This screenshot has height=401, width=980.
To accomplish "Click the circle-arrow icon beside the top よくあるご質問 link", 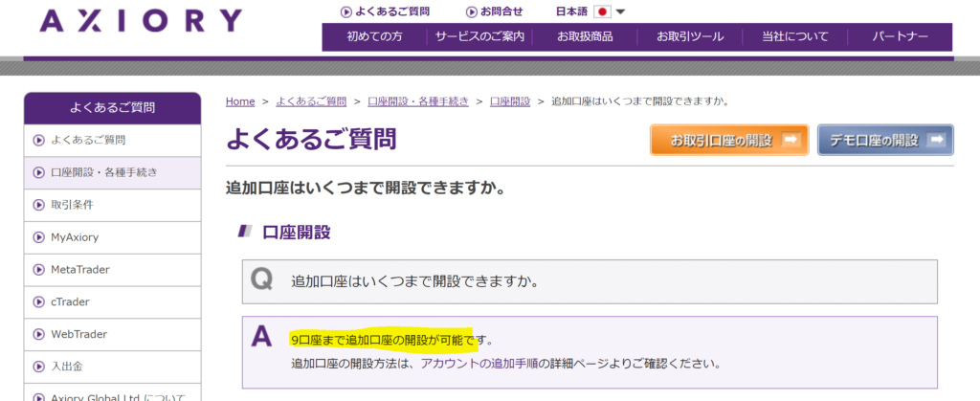I will click(346, 11).
